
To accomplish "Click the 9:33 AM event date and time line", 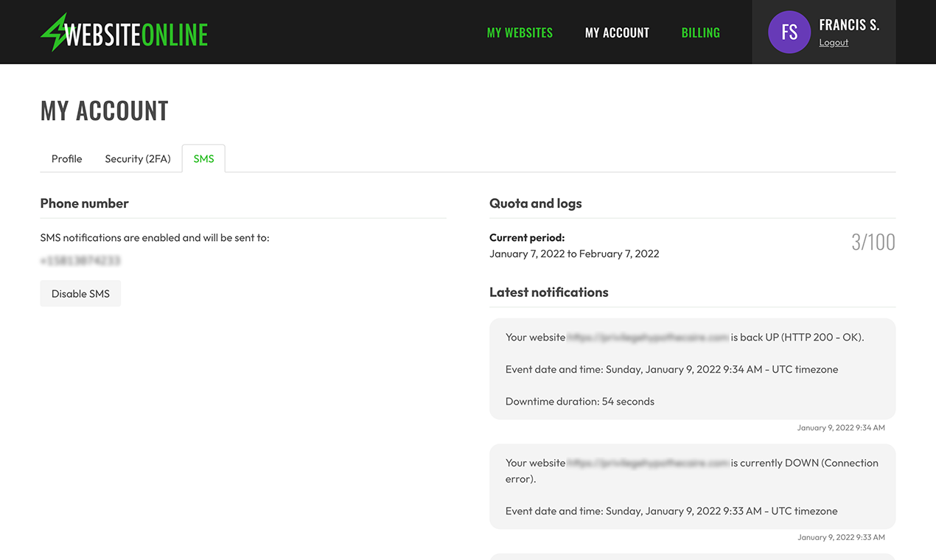I will 672,511.
